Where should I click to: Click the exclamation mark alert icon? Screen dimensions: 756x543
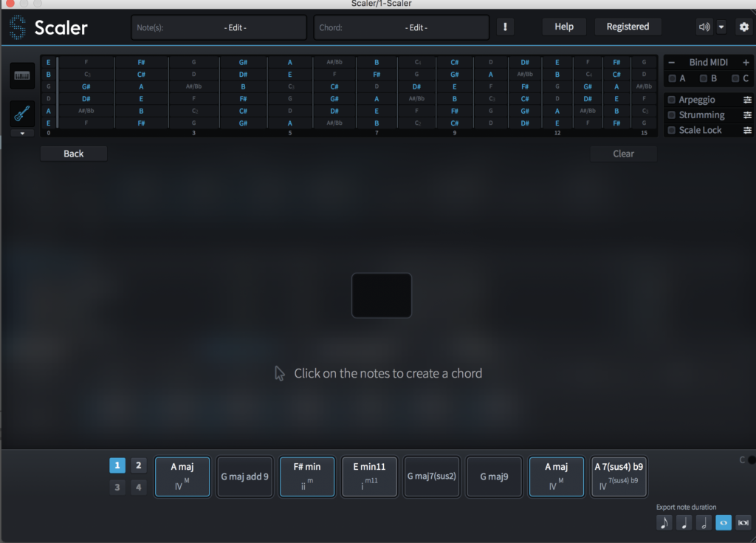[x=506, y=27]
